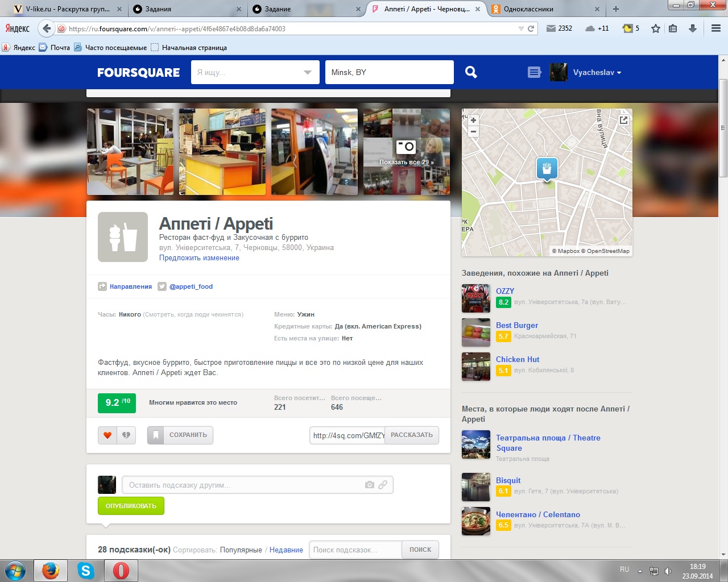Click the ПОИСК tips button
Screen dimensions: 728x582
click(x=420, y=550)
